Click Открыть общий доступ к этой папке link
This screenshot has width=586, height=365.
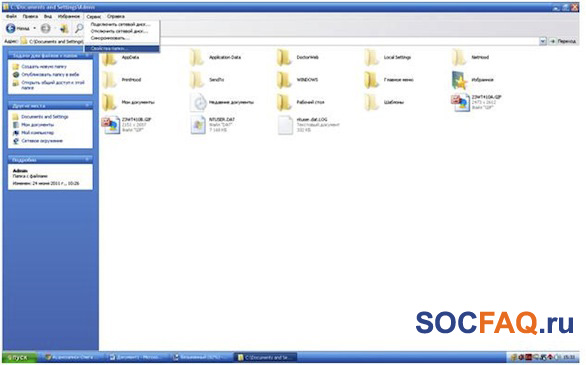pos(53,85)
